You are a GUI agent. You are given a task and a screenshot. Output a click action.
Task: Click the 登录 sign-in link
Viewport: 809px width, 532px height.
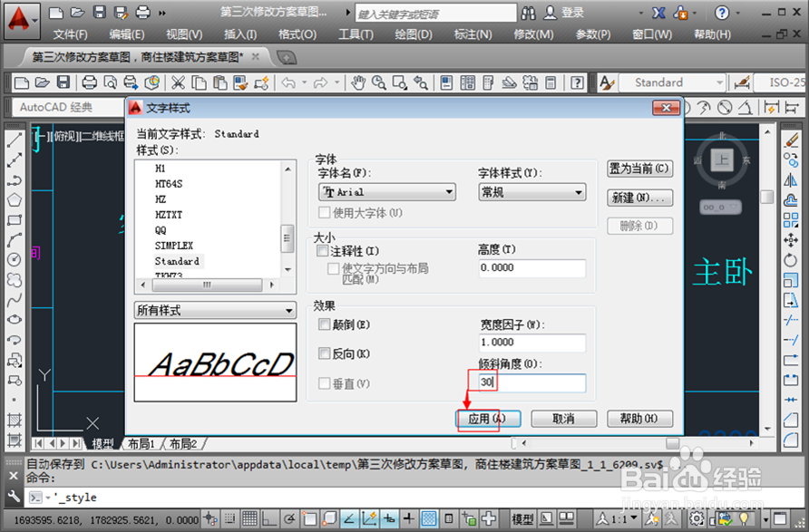572,13
